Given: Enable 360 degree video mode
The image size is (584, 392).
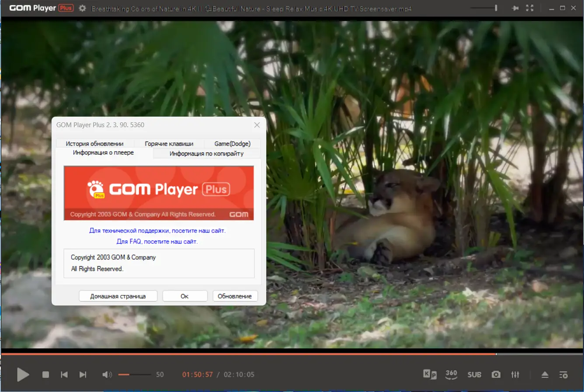Looking at the screenshot, I should click(x=451, y=374).
